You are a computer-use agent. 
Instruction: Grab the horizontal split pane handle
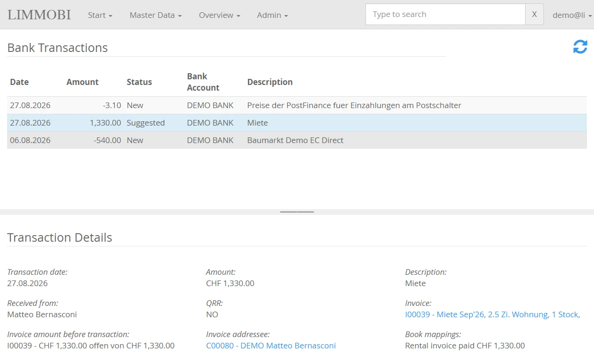pos(297,212)
